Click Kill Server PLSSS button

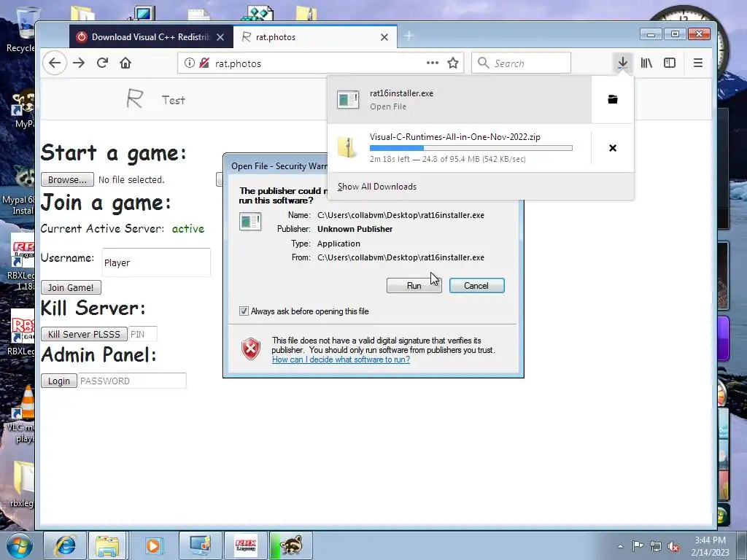(84, 334)
